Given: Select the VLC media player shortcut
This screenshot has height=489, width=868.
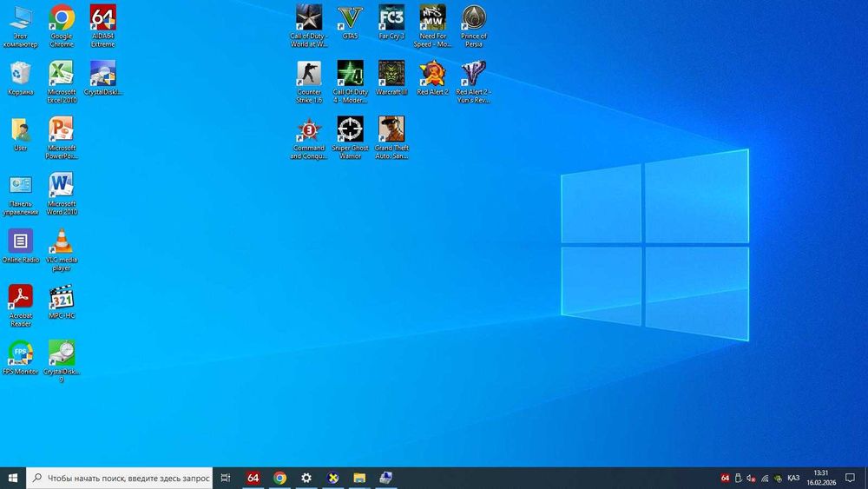Looking at the screenshot, I should coord(62,250).
